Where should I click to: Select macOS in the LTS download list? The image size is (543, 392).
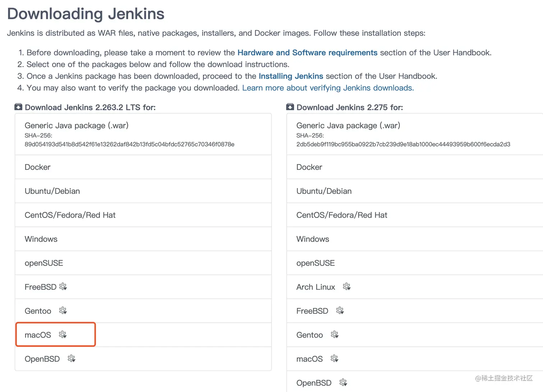(x=143, y=335)
